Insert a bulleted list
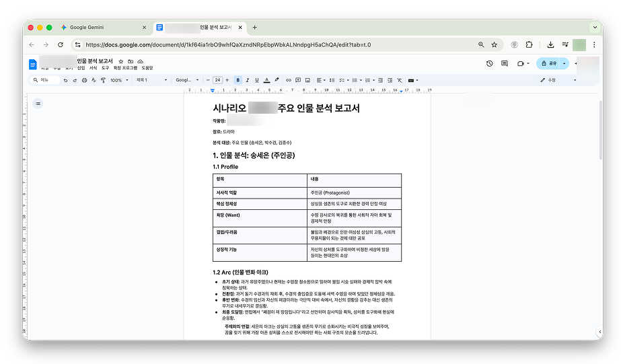This screenshot has width=621, height=364. tap(355, 80)
